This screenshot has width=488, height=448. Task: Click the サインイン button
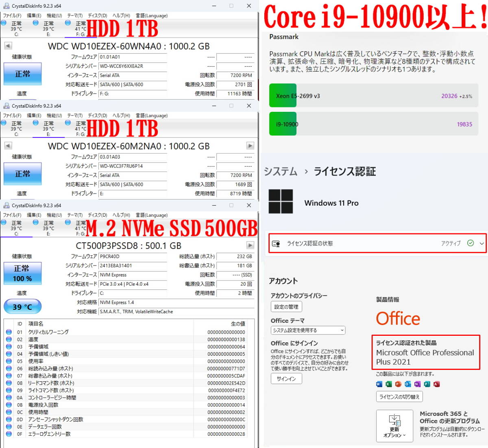(x=286, y=378)
